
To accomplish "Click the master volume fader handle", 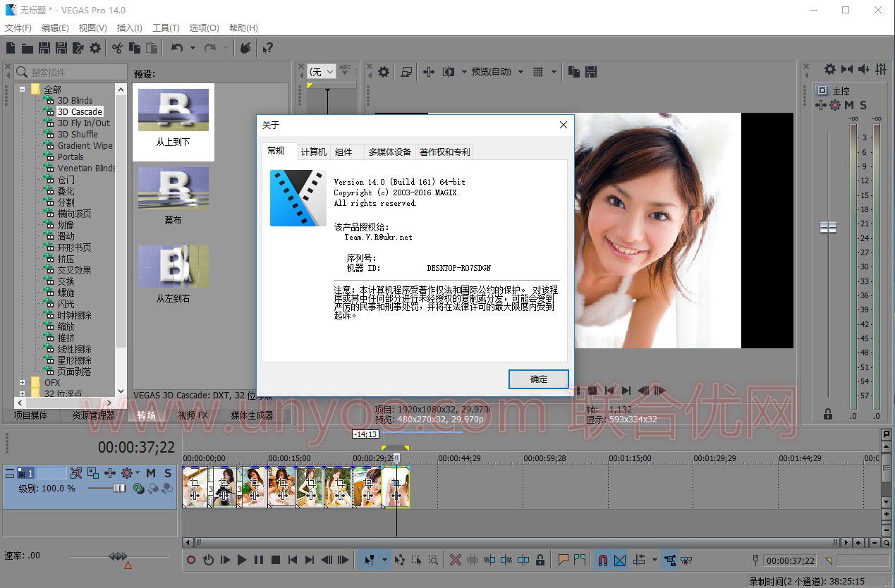I will click(828, 227).
